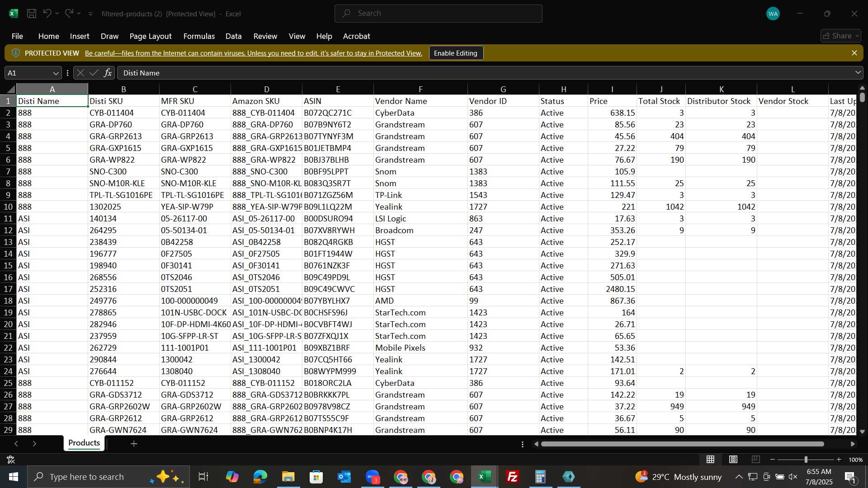Show hidden system tray icons
The height and width of the screenshot is (488, 868).
(x=739, y=477)
